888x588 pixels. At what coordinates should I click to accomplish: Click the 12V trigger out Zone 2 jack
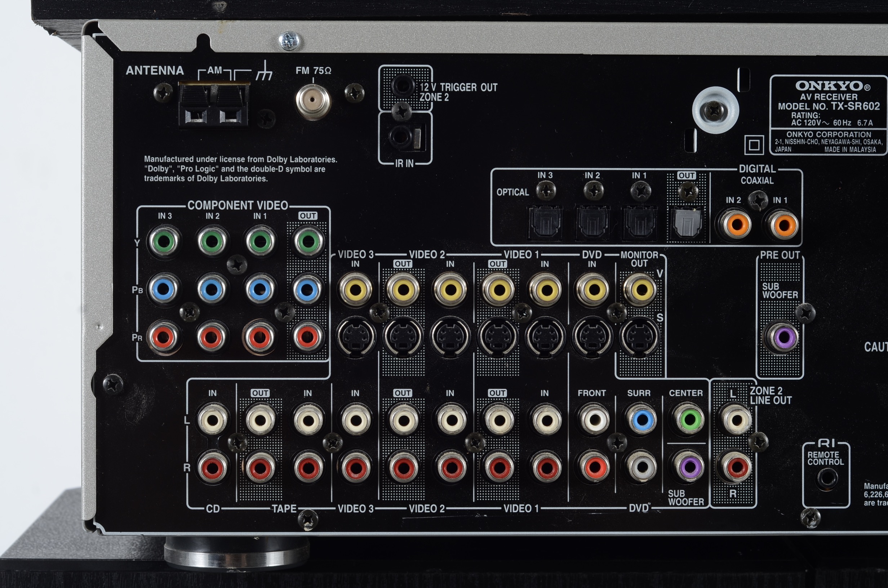pyautogui.click(x=403, y=86)
